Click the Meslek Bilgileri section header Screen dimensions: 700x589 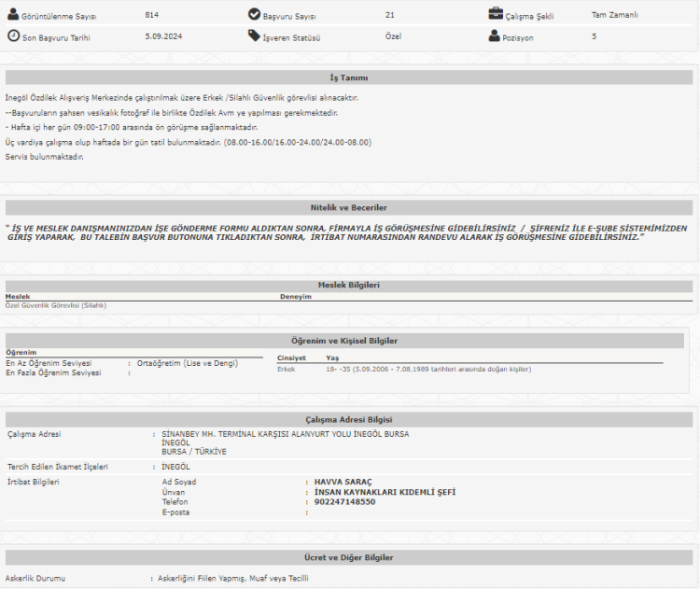pos(349,285)
